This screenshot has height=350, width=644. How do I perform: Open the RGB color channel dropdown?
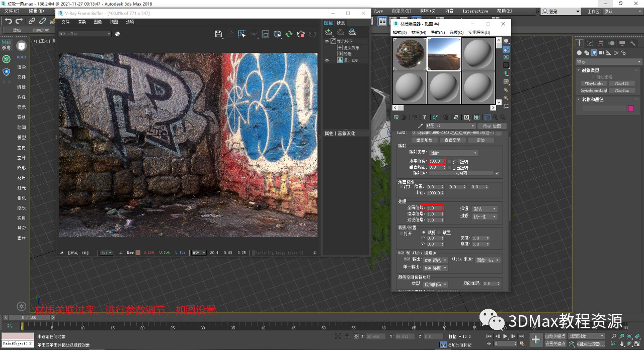(x=85, y=34)
